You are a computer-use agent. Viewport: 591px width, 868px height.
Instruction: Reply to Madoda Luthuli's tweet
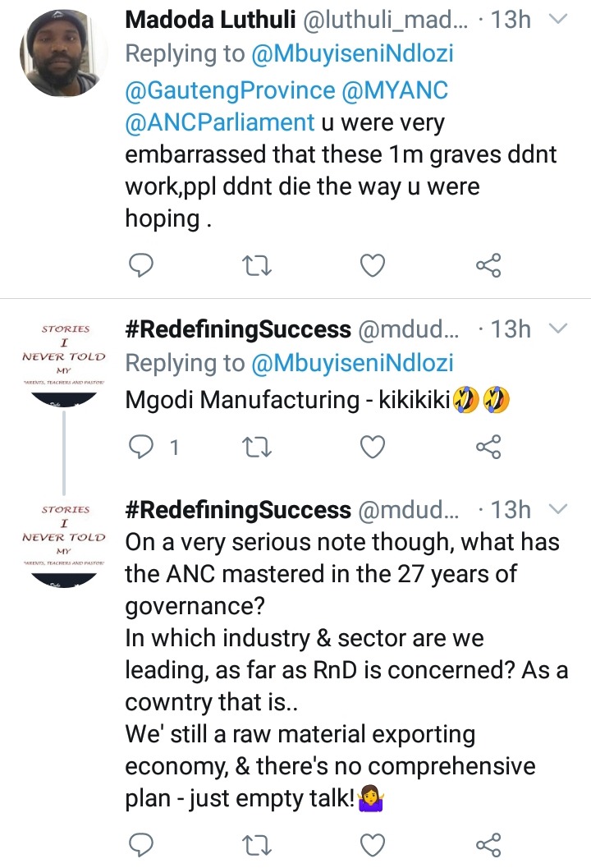(x=140, y=266)
